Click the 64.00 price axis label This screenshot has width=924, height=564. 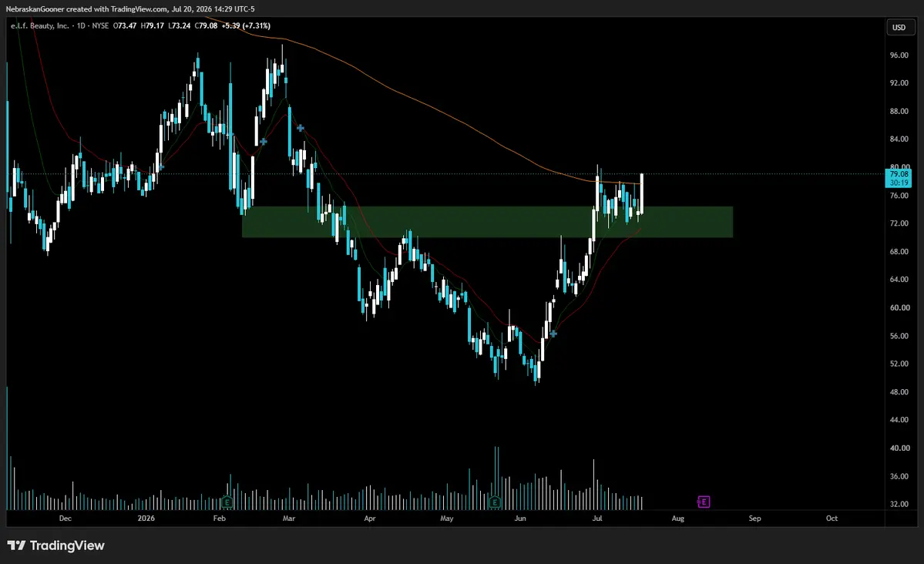(x=899, y=280)
